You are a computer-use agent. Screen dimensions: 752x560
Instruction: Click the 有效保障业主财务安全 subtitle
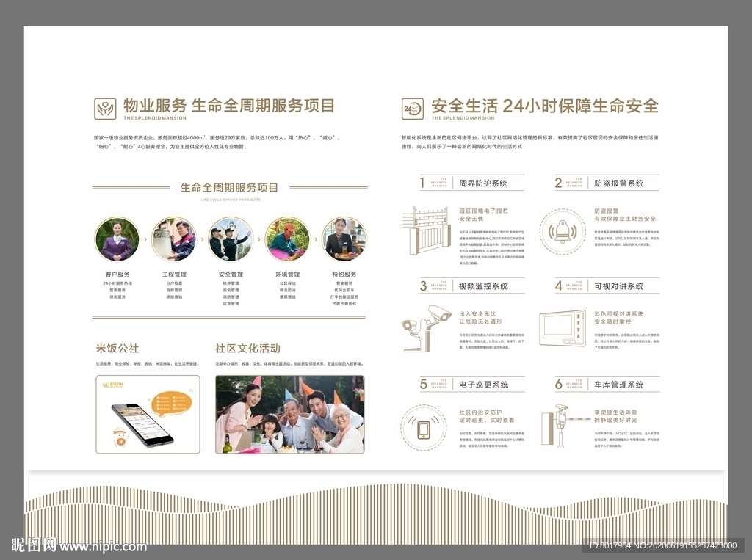tap(625, 219)
